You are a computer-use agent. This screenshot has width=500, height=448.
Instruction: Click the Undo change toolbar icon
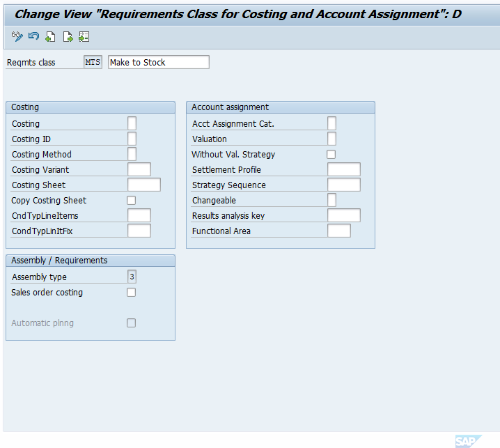click(33, 37)
